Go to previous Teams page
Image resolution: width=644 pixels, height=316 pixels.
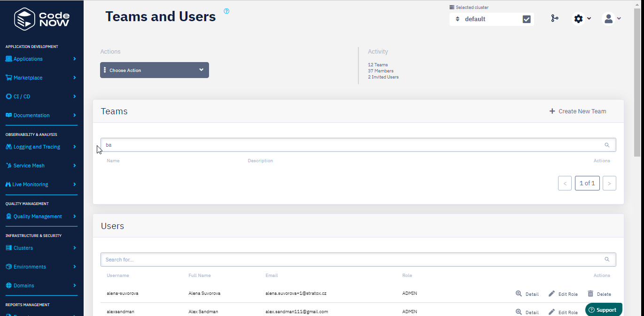pyautogui.click(x=565, y=183)
